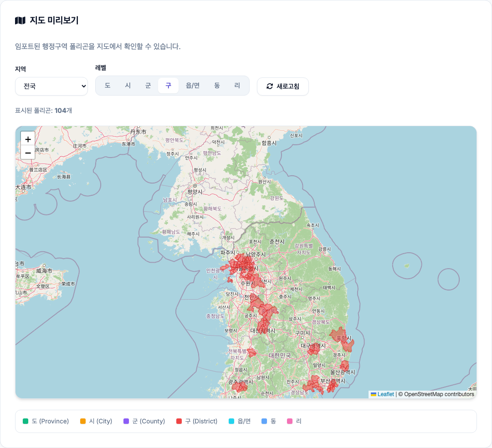Click the 지도 미리보기 heading
The image size is (492, 448).
[54, 20]
